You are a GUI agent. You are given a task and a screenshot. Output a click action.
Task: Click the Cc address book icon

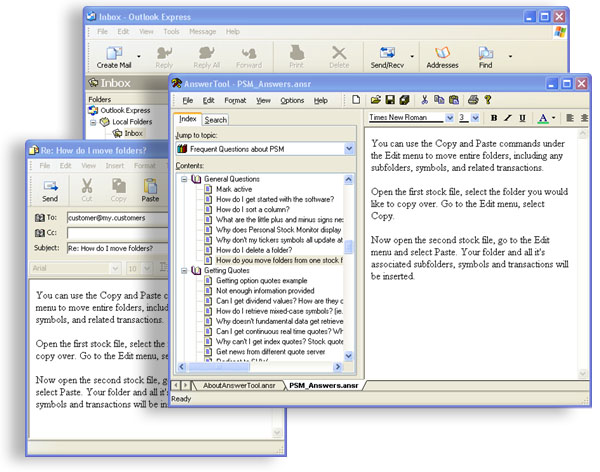[39, 232]
